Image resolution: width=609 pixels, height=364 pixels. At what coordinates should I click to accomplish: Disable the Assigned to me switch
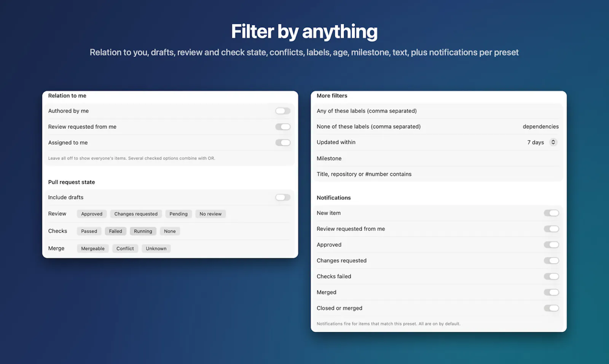[x=283, y=143]
